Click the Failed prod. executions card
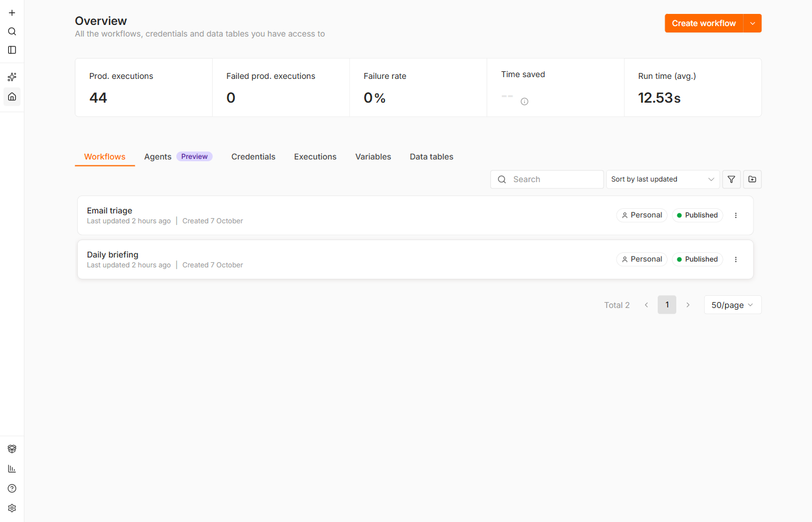This screenshot has width=812, height=522. 281,88
